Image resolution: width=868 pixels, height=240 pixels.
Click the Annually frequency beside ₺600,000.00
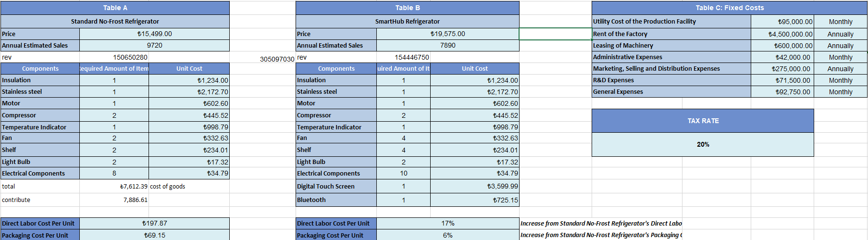pyautogui.click(x=840, y=46)
